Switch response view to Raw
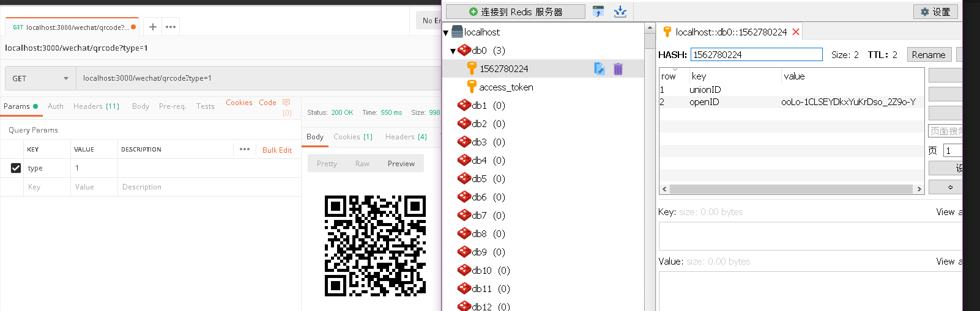The height and width of the screenshot is (311, 980). pyautogui.click(x=362, y=164)
